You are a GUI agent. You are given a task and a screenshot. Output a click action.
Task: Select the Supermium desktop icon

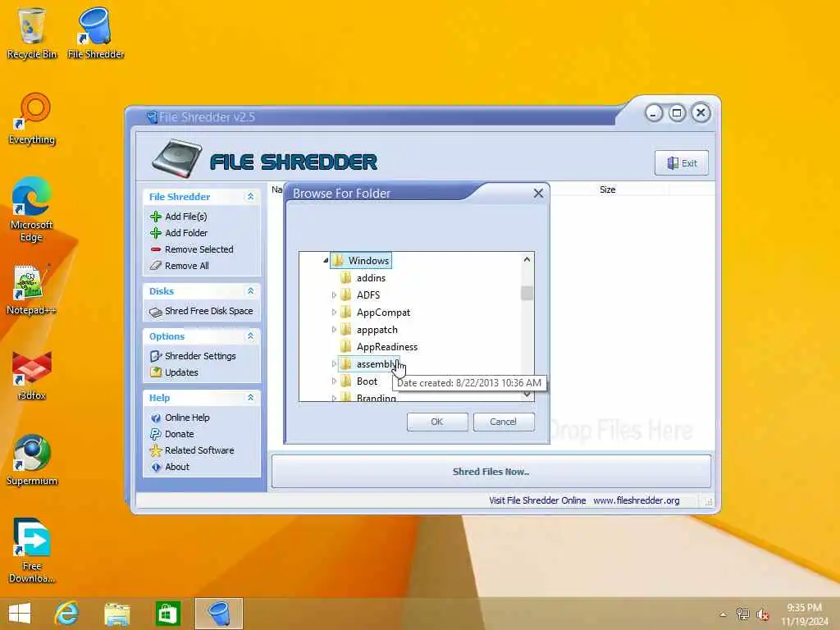32,459
